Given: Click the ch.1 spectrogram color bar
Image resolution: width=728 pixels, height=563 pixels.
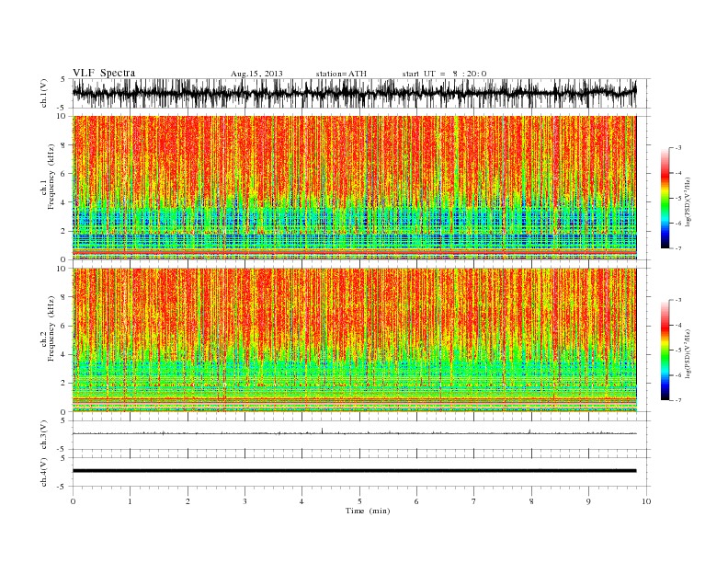Looking at the screenshot, I should (665, 199).
